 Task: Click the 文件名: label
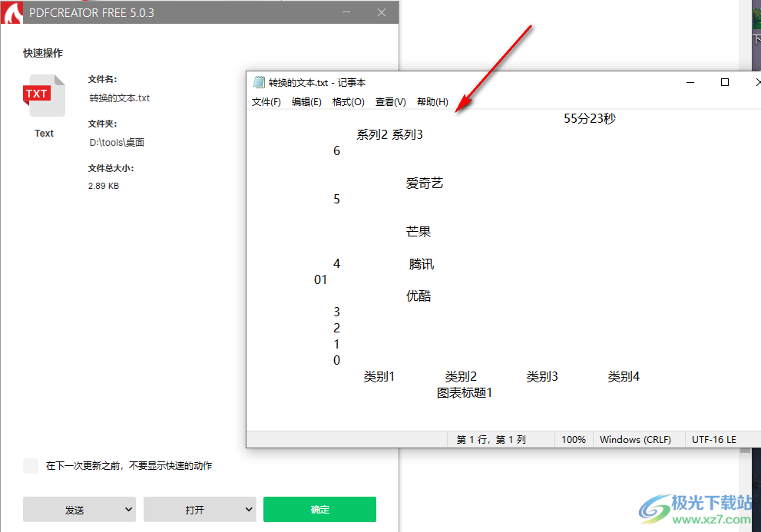click(102, 79)
